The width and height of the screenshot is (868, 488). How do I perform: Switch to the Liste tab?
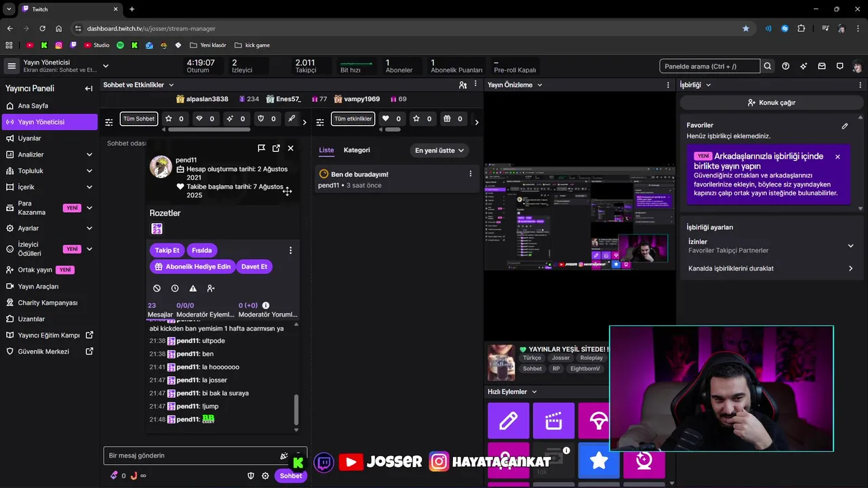click(326, 150)
